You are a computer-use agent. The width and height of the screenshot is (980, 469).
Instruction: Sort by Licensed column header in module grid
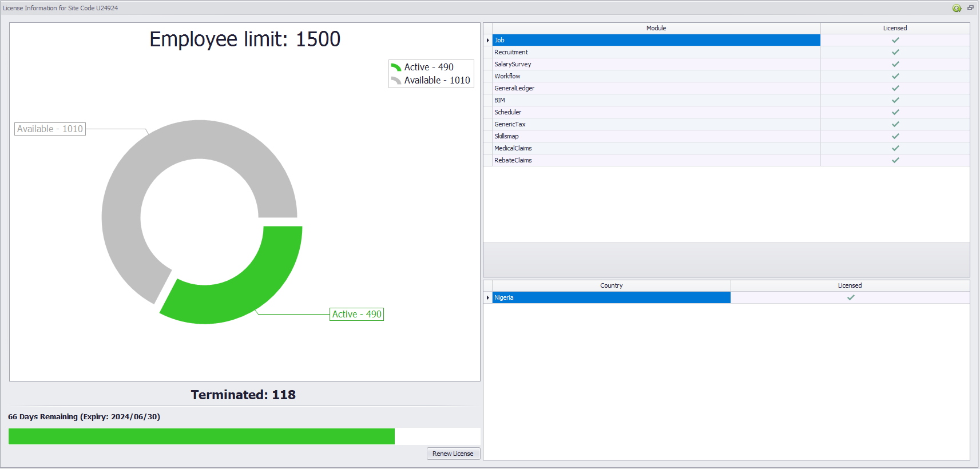point(895,28)
